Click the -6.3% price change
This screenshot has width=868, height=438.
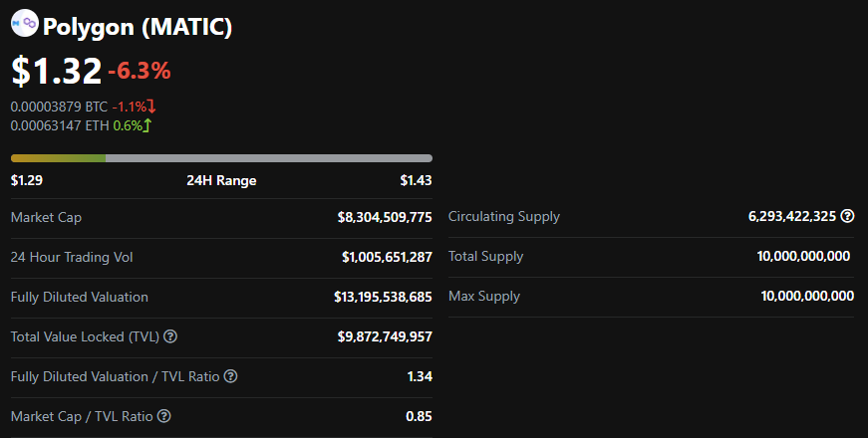140,71
